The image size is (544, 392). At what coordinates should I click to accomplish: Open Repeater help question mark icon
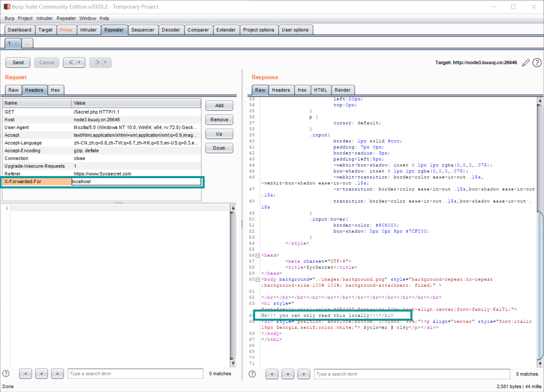[x=537, y=63]
